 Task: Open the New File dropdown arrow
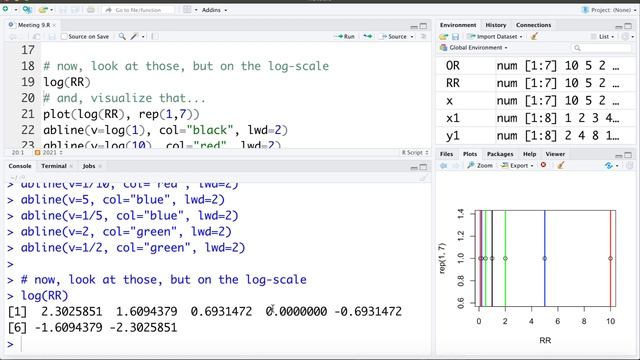[x=15, y=9]
